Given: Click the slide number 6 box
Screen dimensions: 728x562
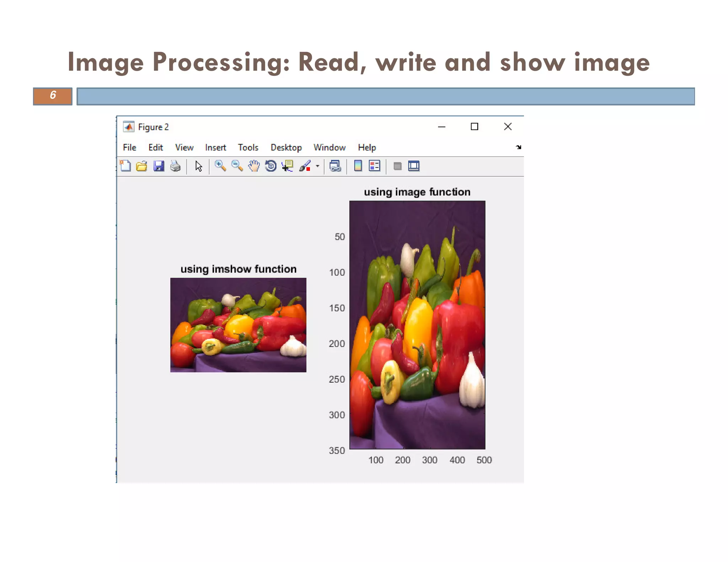Looking at the screenshot, I should (53, 96).
